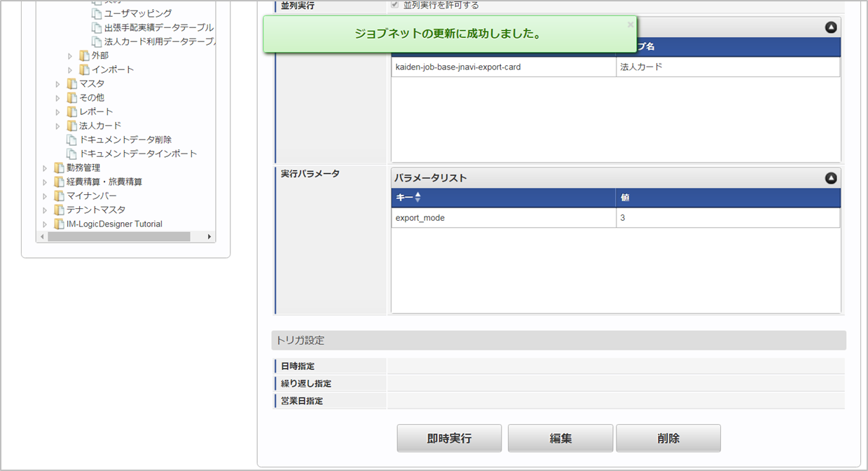This screenshot has height=471, width=868.
Task: Expand the IM-LogicDesigner Tutorial node arrow
Action: (x=45, y=224)
